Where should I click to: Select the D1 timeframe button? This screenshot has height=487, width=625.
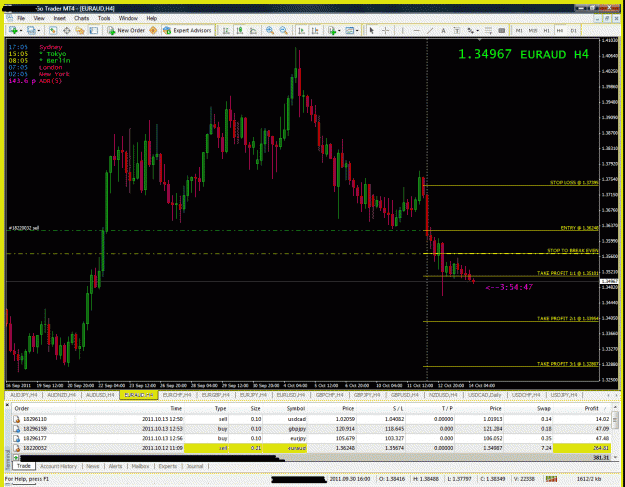(574, 30)
